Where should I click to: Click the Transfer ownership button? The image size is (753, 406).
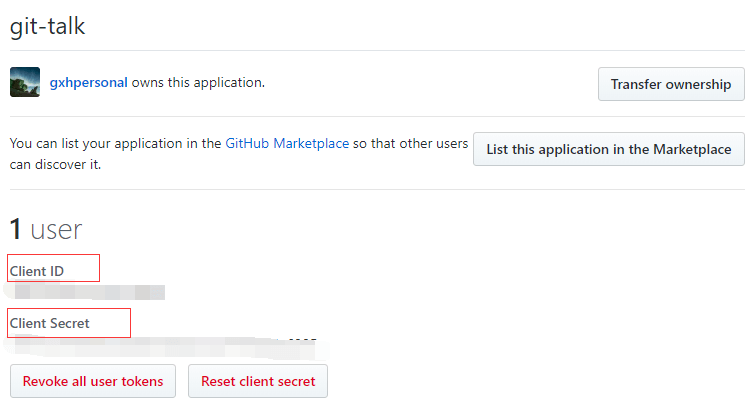[x=671, y=84]
